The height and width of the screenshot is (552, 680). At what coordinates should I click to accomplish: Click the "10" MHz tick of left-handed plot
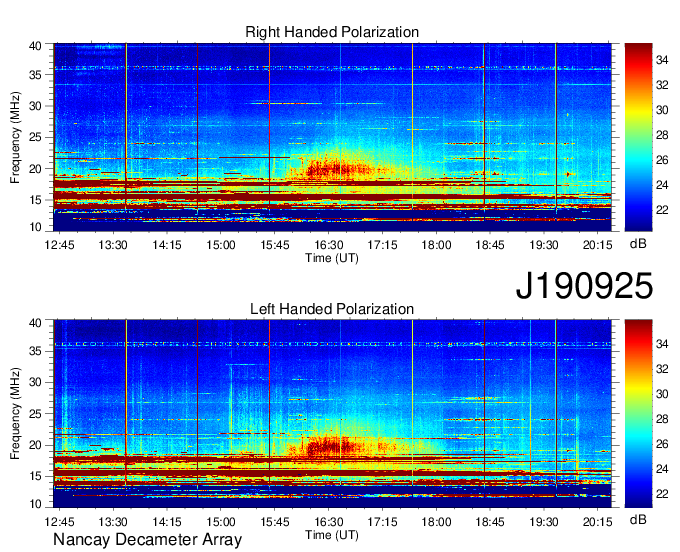[x=36, y=504]
